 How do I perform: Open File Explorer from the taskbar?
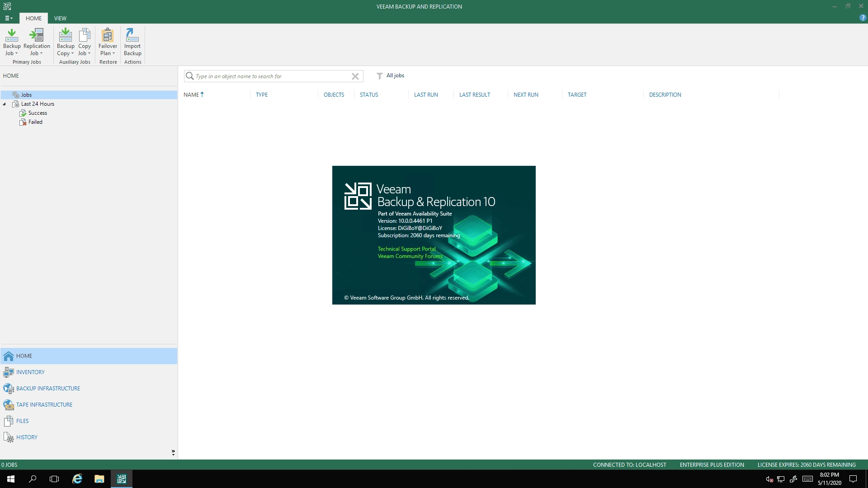[x=99, y=479]
